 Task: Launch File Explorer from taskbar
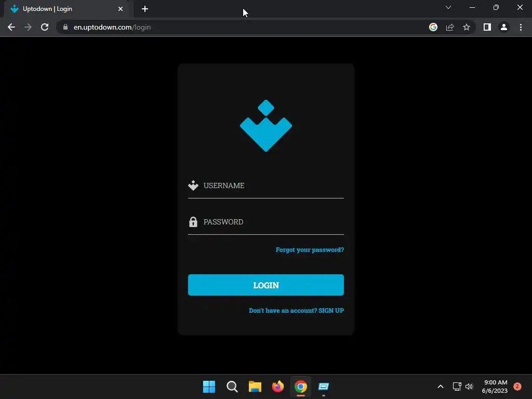point(255,387)
